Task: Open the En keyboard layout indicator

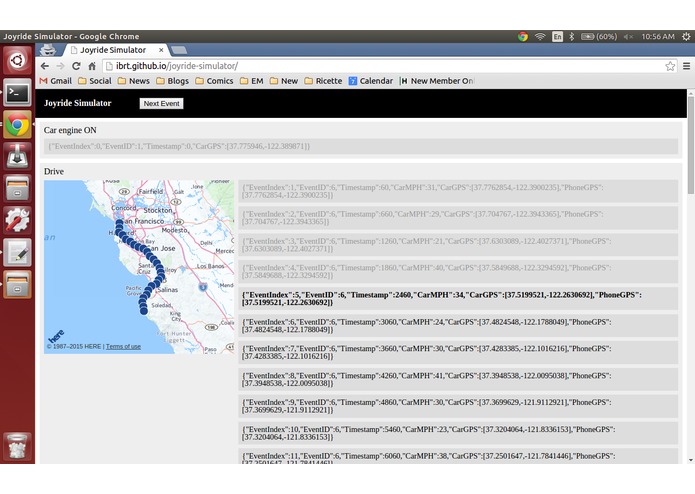Action: tap(558, 36)
